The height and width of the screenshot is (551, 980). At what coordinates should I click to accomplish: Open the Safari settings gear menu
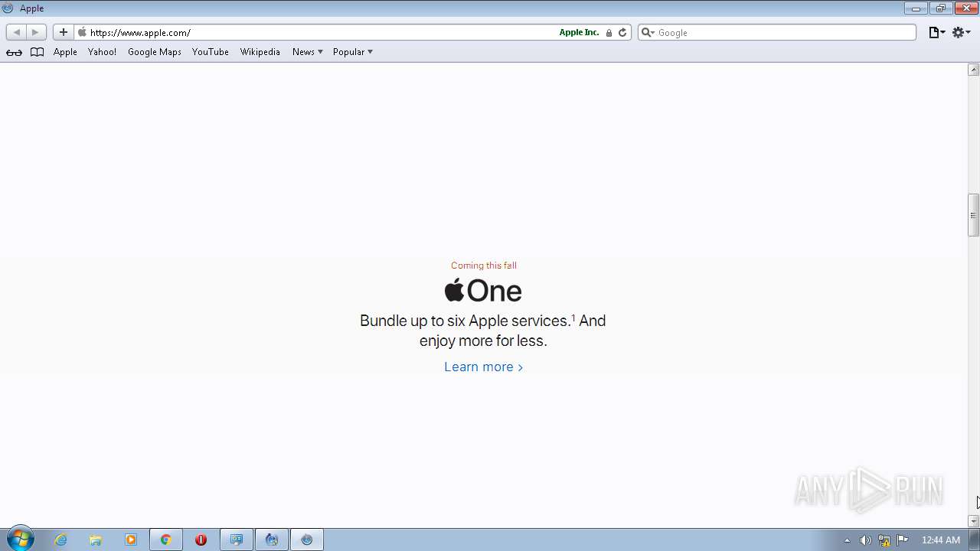tap(962, 32)
